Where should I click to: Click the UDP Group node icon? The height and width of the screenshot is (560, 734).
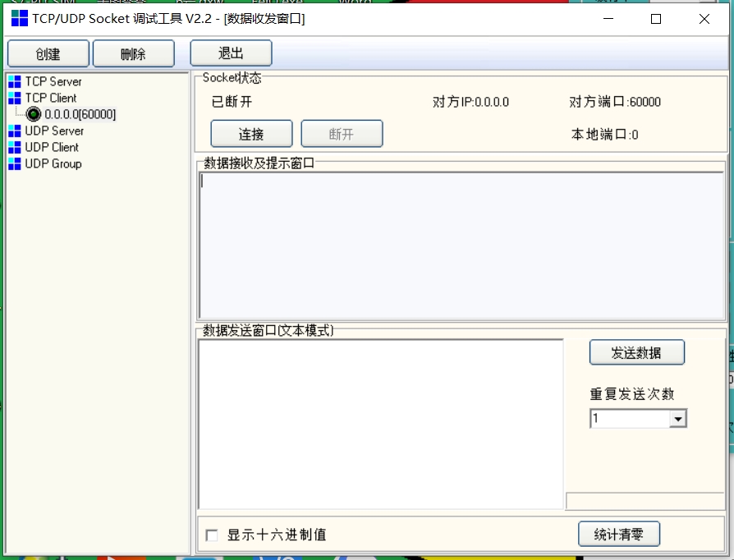[15, 164]
